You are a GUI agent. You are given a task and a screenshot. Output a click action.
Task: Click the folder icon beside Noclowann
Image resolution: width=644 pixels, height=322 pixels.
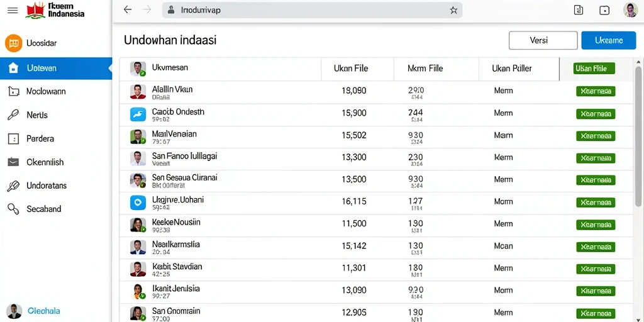(14, 92)
